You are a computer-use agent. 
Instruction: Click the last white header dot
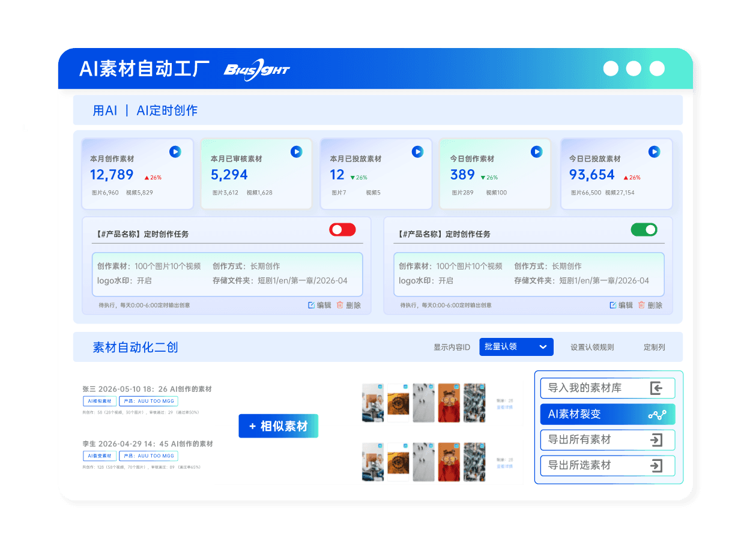(x=657, y=68)
